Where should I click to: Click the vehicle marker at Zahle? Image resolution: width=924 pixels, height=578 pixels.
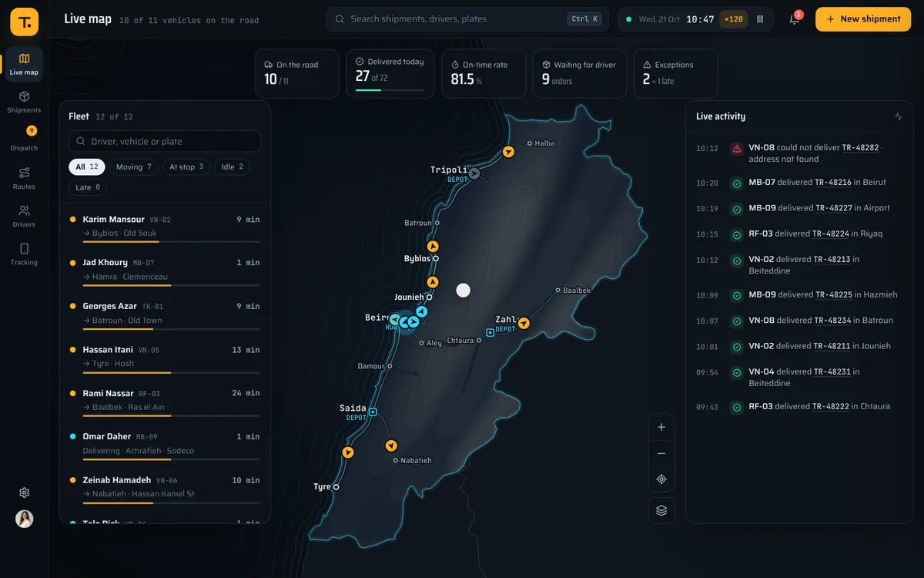click(x=524, y=323)
